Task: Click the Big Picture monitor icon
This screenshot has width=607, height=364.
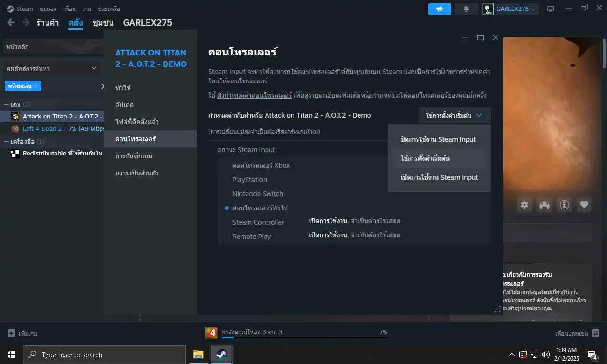Action: [x=551, y=9]
